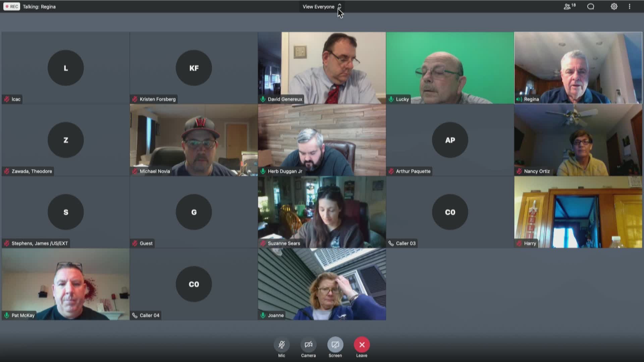Toggle the Mic button

pyautogui.click(x=281, y=345)
